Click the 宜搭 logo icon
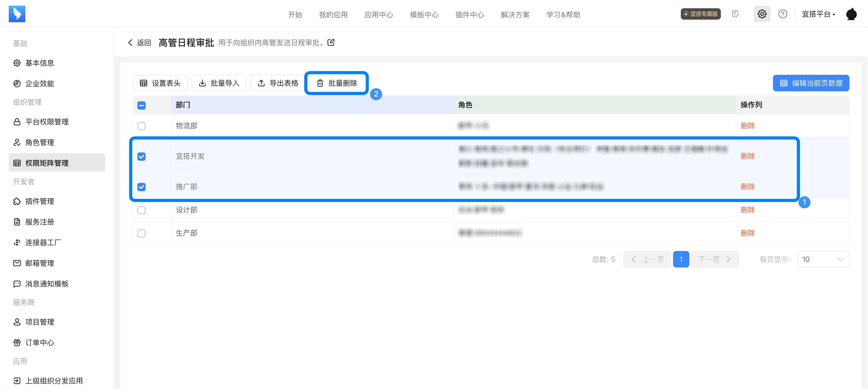Screen dimensions: 868x389 click(x=17, y=14)
